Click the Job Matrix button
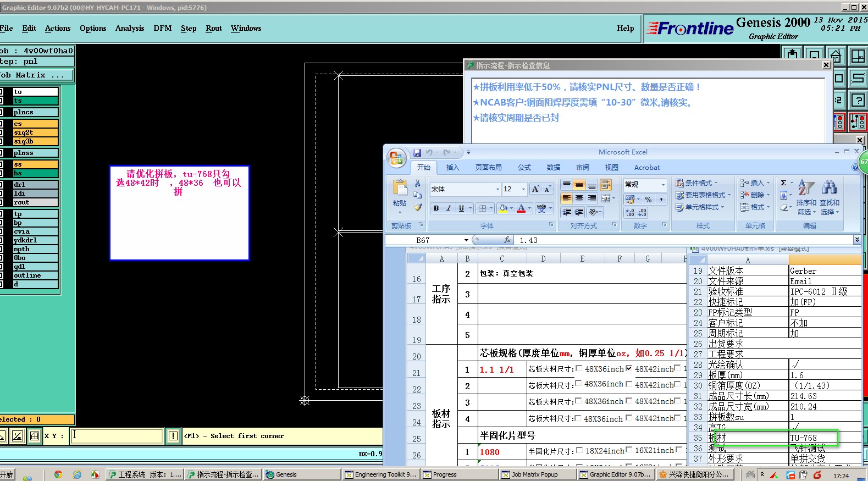This screenshot has height=481, width=868. (36, 75)
